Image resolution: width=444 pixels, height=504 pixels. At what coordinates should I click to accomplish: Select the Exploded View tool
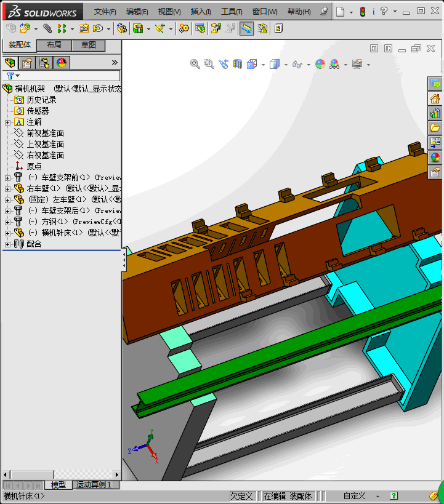216,28
